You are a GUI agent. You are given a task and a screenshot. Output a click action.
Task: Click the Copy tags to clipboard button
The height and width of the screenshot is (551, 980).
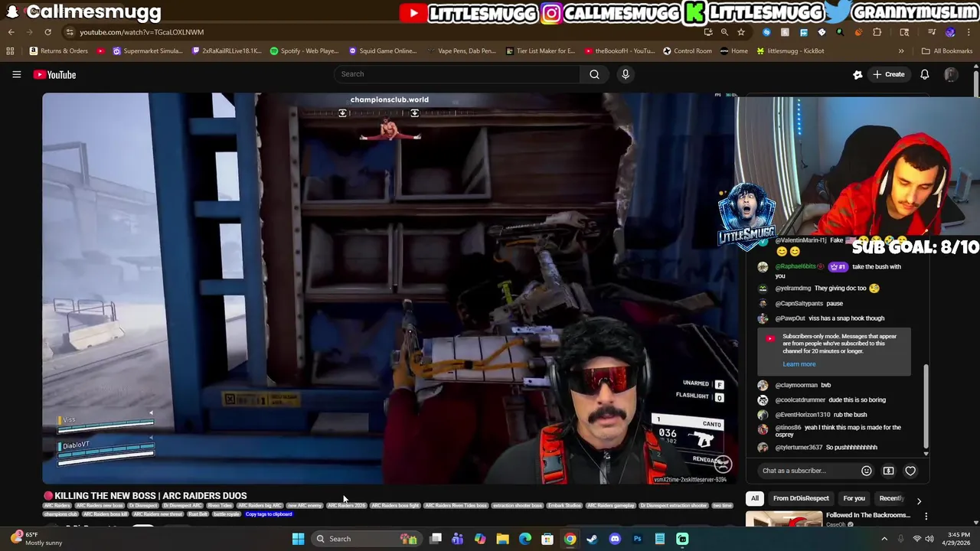pos(269,514)
